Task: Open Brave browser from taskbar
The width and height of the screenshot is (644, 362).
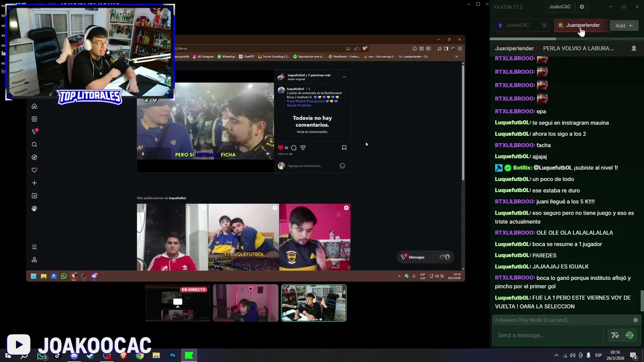Action: tap(123, 355)
